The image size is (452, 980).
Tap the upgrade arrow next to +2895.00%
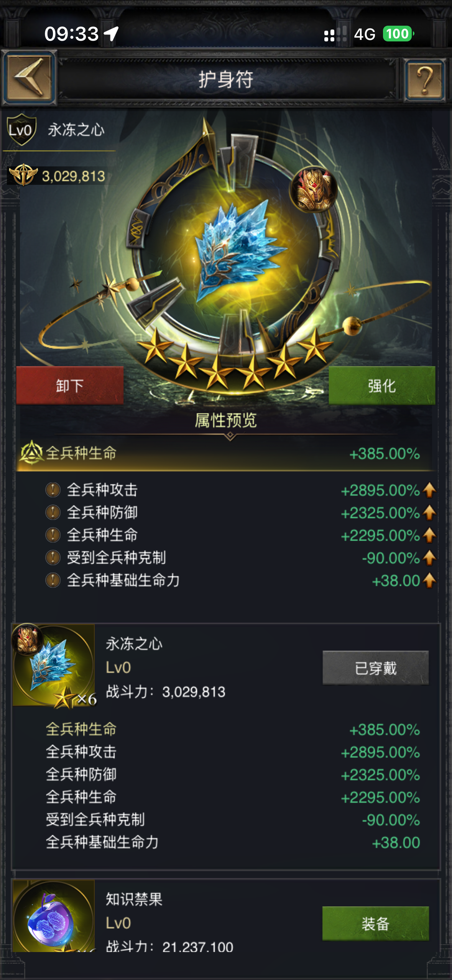pyautogui.click(x=429, y=490)
